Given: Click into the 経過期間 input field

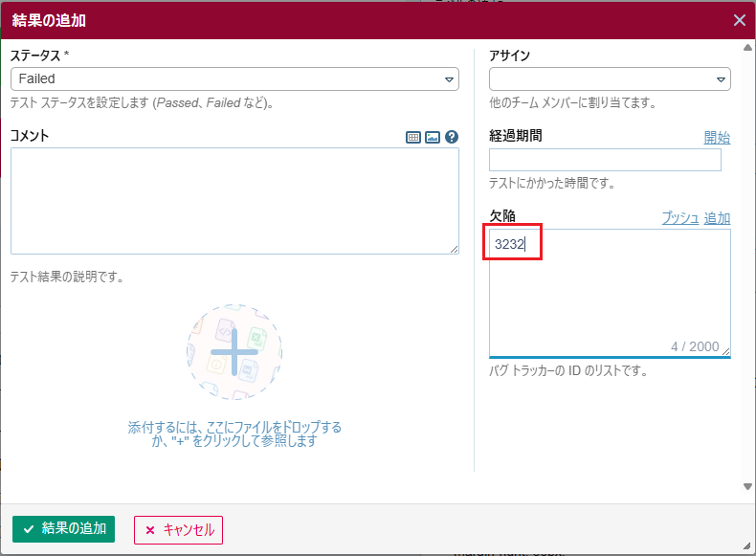Looking at the screenshot, I should [x=605, y=160].
